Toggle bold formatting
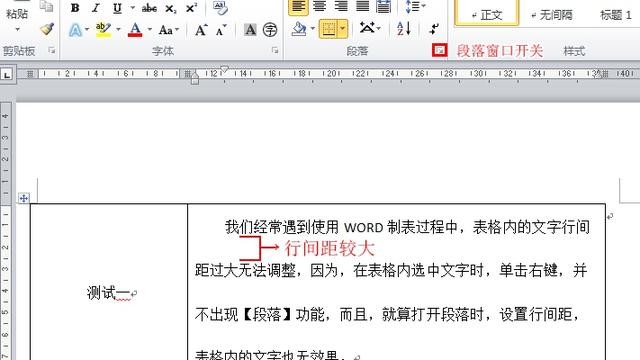Screen dimensions: 640x360 coord(75,8)
